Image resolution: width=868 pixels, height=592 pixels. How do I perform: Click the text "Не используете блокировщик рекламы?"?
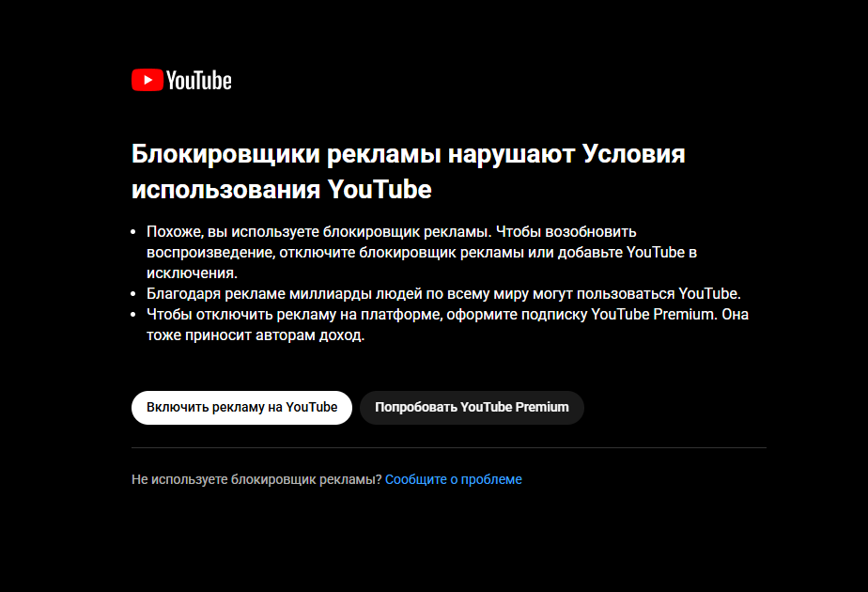256,479
